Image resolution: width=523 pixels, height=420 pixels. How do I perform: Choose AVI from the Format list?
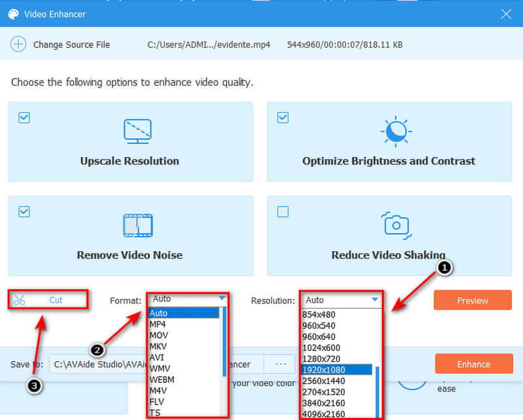pos(184,357)
